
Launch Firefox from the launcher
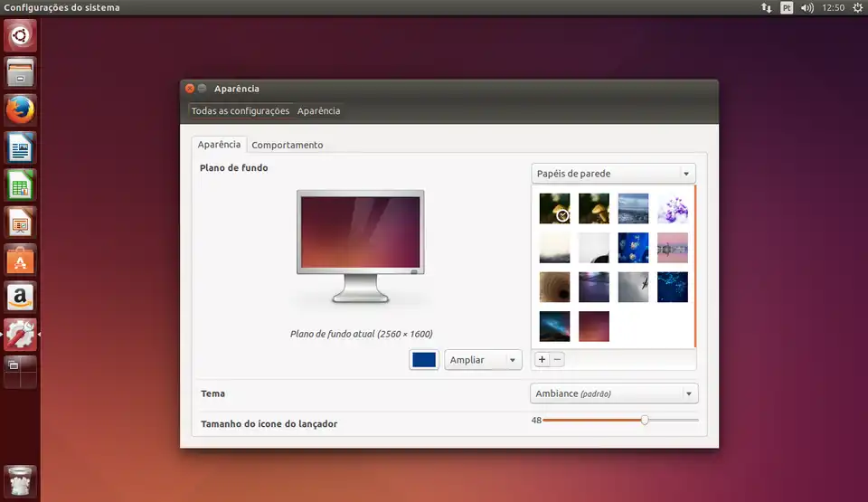click(x=20, y=109)
